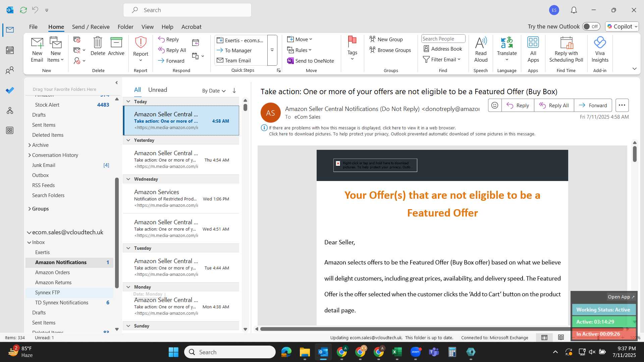Click the reading pane vertical scrollbar thumb
Image resolution: width=644 pixels, height=362 pixels.
pyautogui.click(x=635, y=154)
